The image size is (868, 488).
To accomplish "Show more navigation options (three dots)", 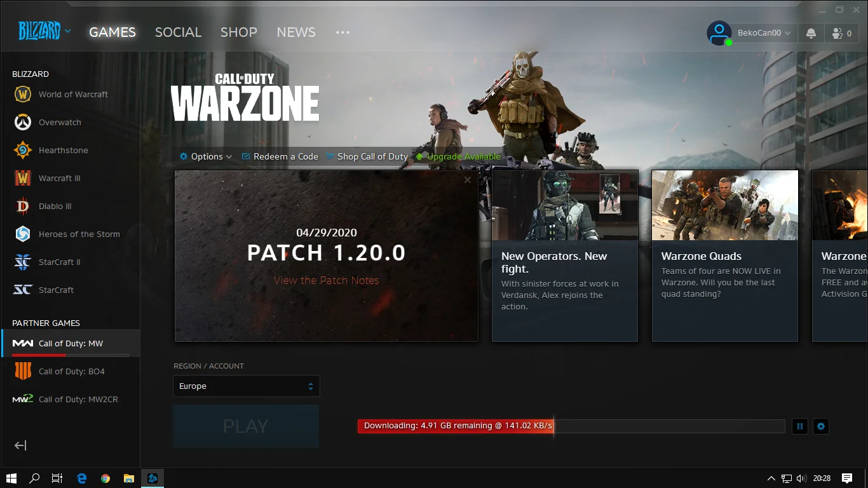I will click(x=342, y=32).
